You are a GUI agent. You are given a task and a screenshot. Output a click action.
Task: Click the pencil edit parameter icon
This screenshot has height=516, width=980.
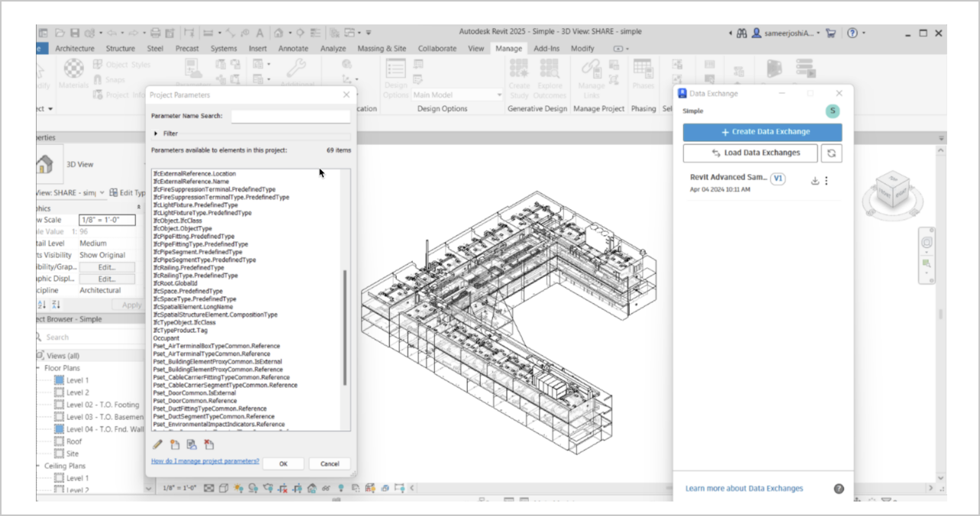coord(158,444)
